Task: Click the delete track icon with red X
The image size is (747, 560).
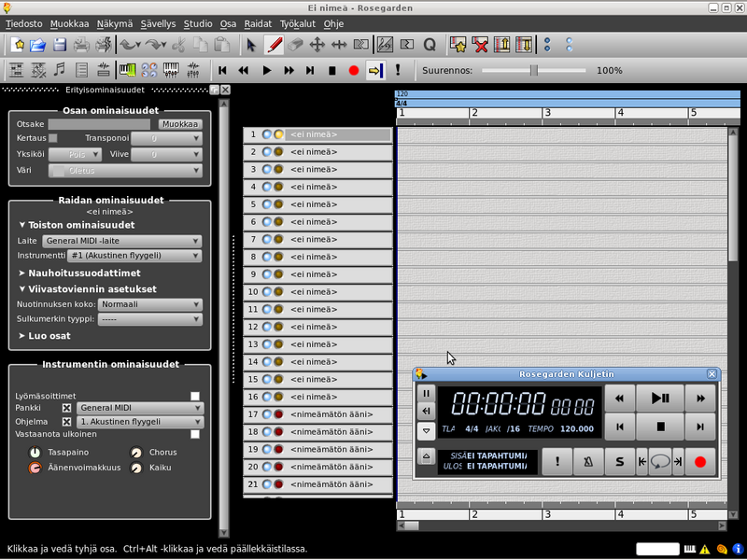Action: pos(479,44)
